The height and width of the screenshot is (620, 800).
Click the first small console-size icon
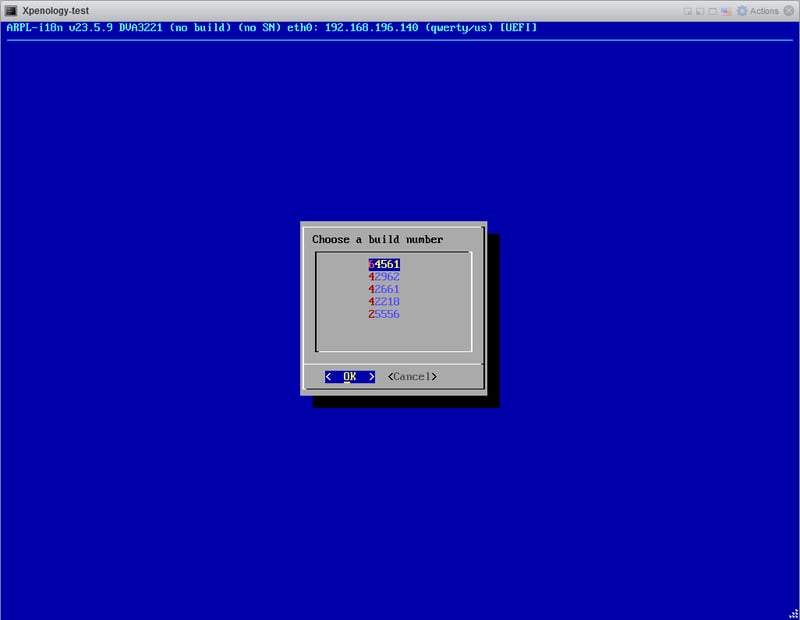tap(690, 11)
